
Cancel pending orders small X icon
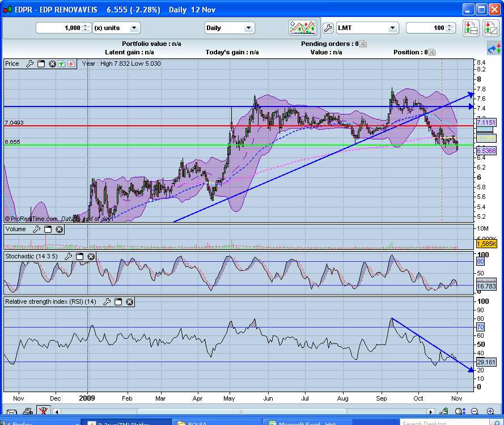click(363, 44)
